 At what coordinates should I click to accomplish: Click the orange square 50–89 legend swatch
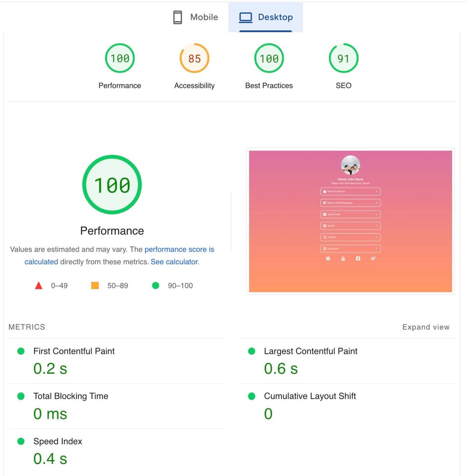95,285
